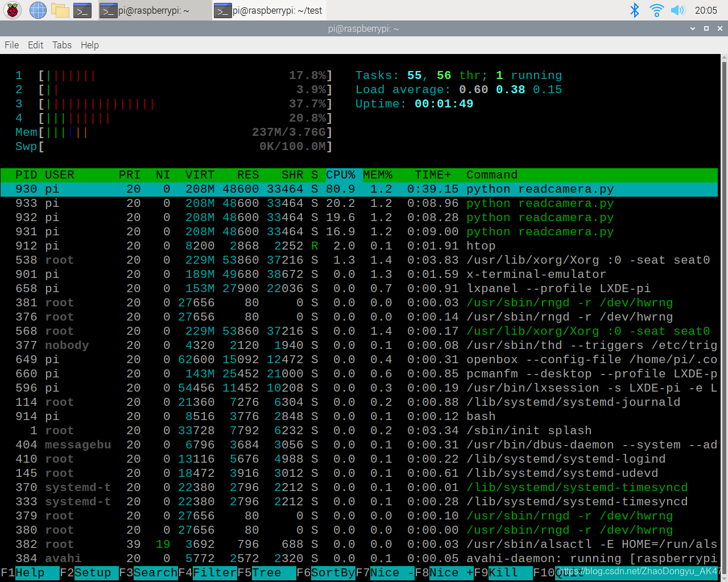Select the avahi-daemon process row
Screen dimensions: 728x582
pyautogui.click(x=359, y=559)
